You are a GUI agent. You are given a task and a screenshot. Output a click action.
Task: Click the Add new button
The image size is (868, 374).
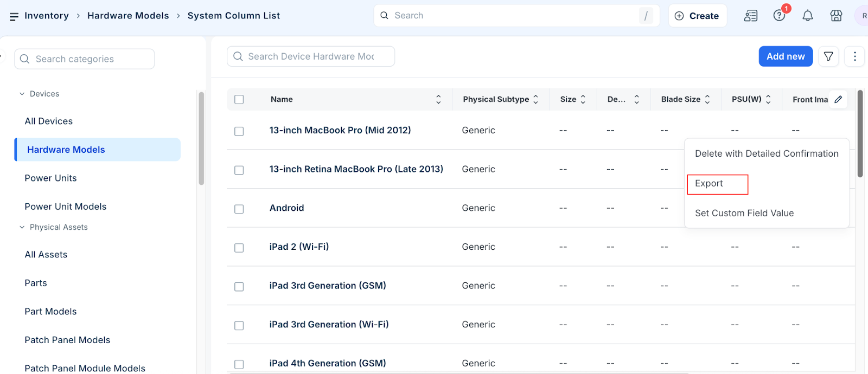[x=786, y=56]
